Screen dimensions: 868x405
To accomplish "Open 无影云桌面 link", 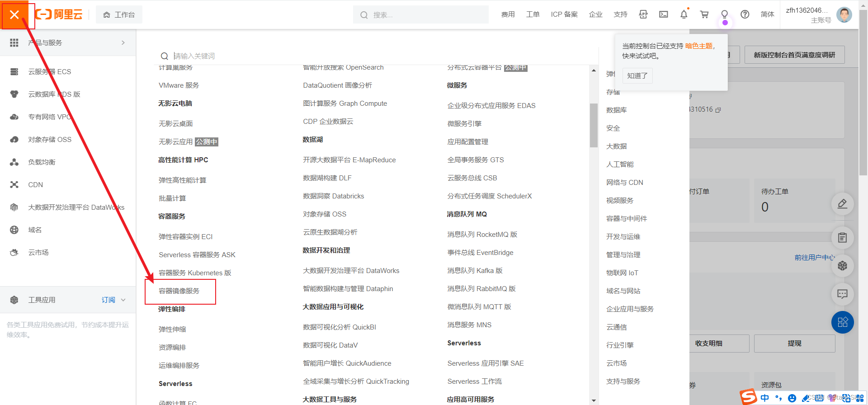I will click(x=175, y=123).
